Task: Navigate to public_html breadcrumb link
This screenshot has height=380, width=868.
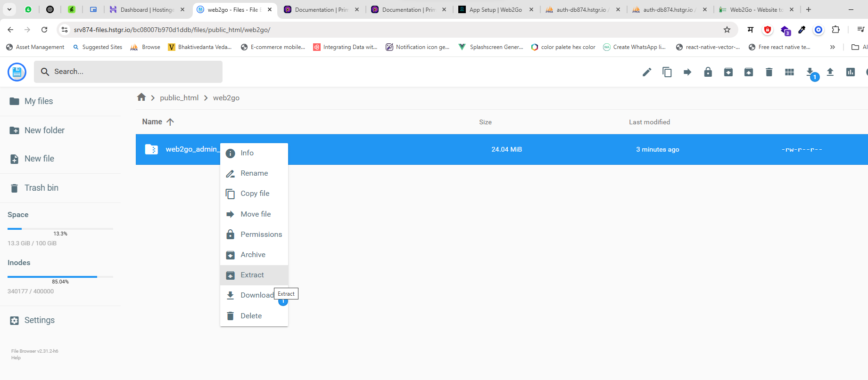Action: [179, 98]
